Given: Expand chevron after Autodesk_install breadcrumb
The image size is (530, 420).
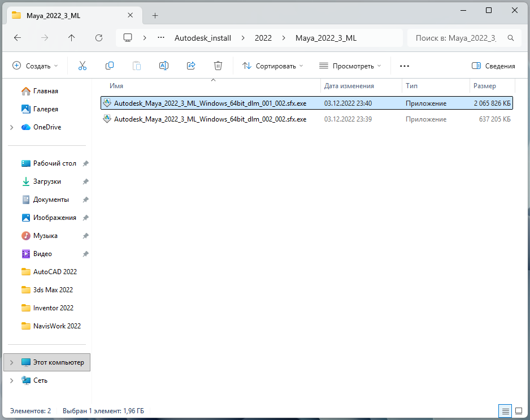Looking at the screenshot, I should coord(243,38).
